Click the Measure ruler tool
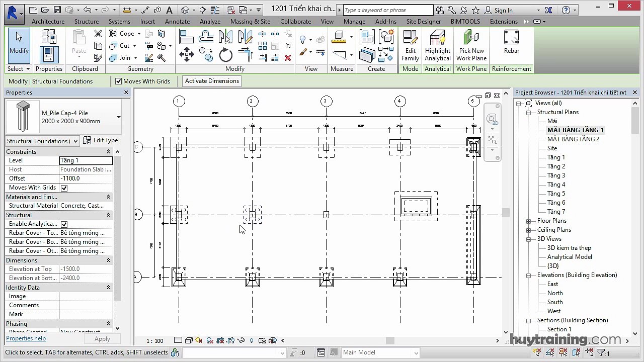Screen dimensions: 644x362 339,37
